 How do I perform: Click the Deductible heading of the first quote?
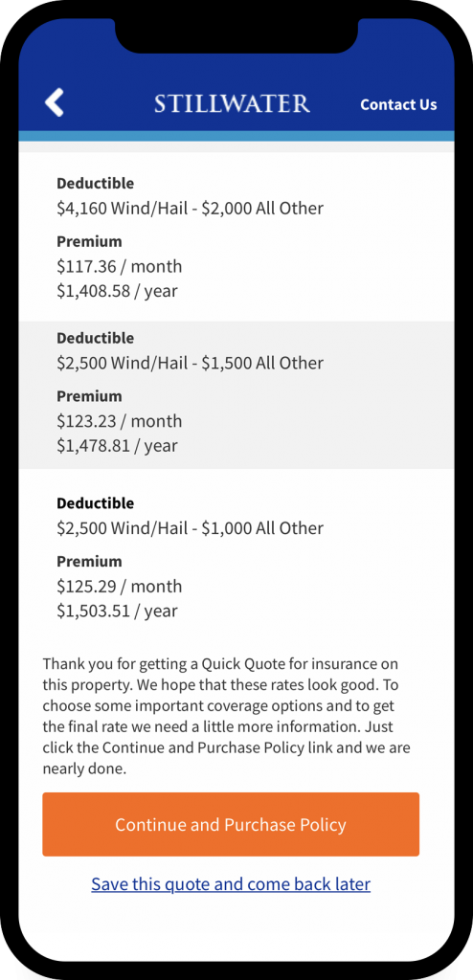pos(95,184)
